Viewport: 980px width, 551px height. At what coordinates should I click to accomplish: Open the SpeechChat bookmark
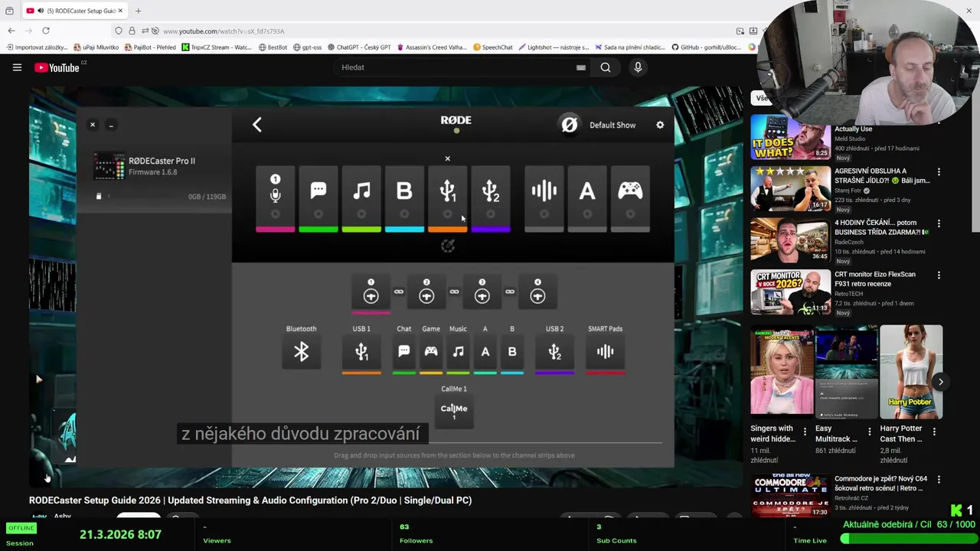coord(493,47)
